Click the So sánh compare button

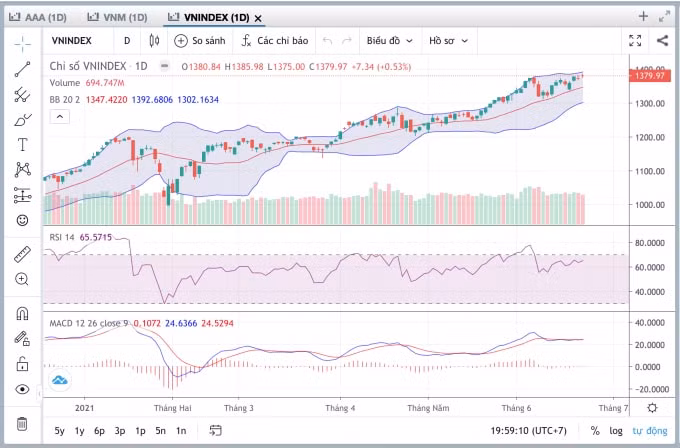point(200,41)
